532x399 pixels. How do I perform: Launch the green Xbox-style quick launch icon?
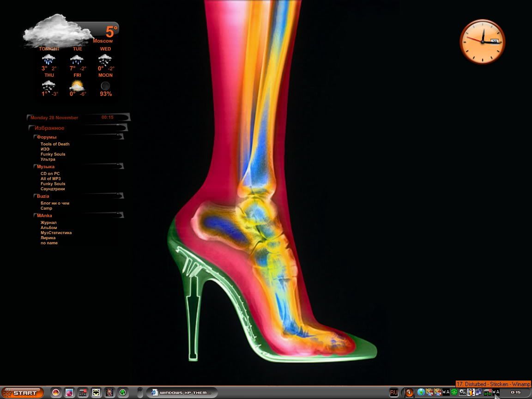click(123, 393)
